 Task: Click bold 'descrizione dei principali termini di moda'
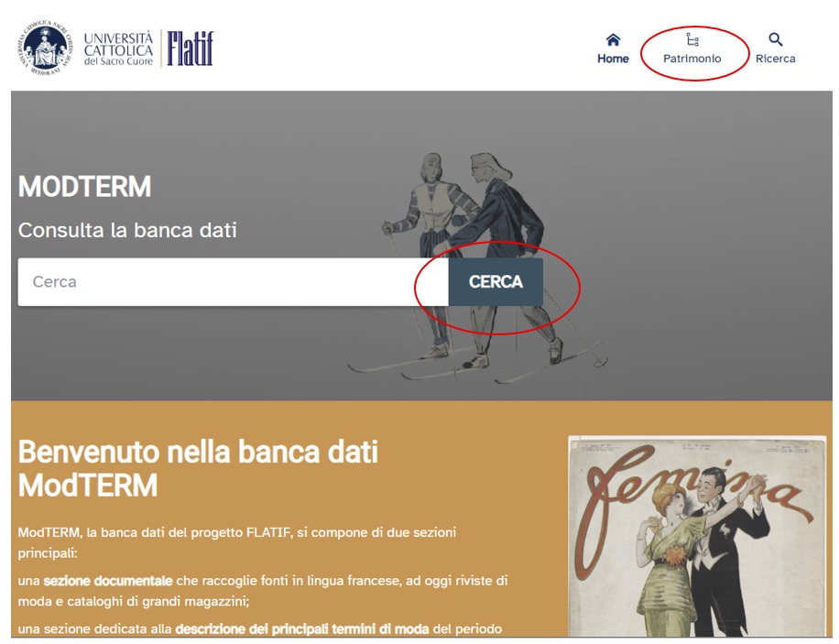click(302, 629)
